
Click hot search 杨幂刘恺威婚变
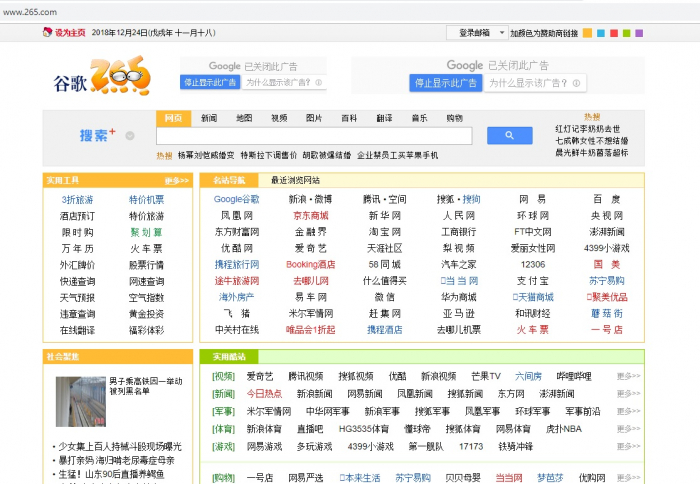206,155
